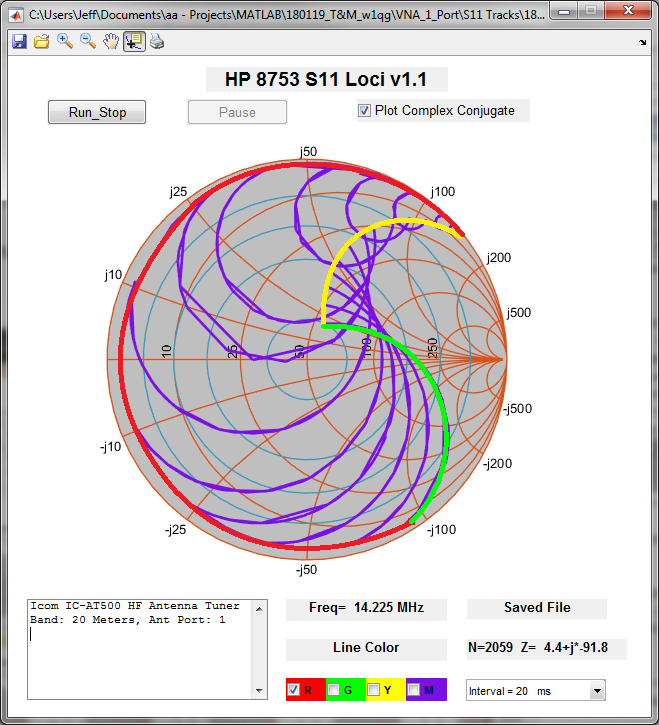Enable the magenta M line color checkbox

pos(413,690)
